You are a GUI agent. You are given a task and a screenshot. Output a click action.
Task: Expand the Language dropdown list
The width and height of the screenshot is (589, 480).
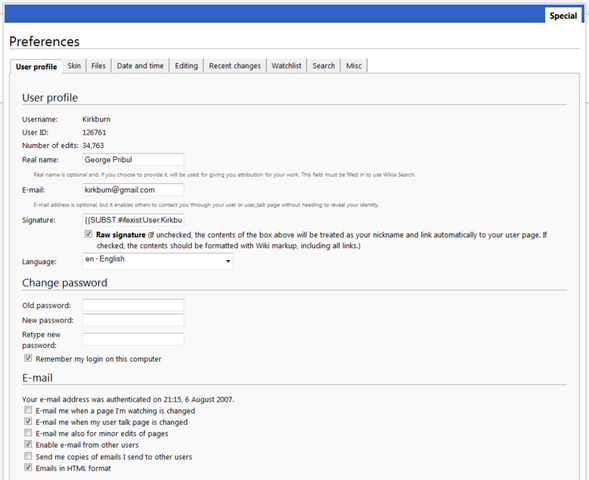click(157, 261)
